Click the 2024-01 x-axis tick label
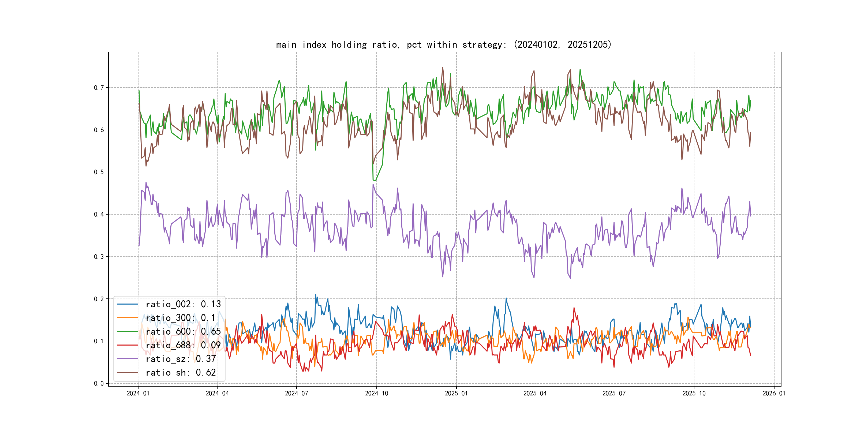Viewport: 868px width, 434px height. click(x=138, y=393)
